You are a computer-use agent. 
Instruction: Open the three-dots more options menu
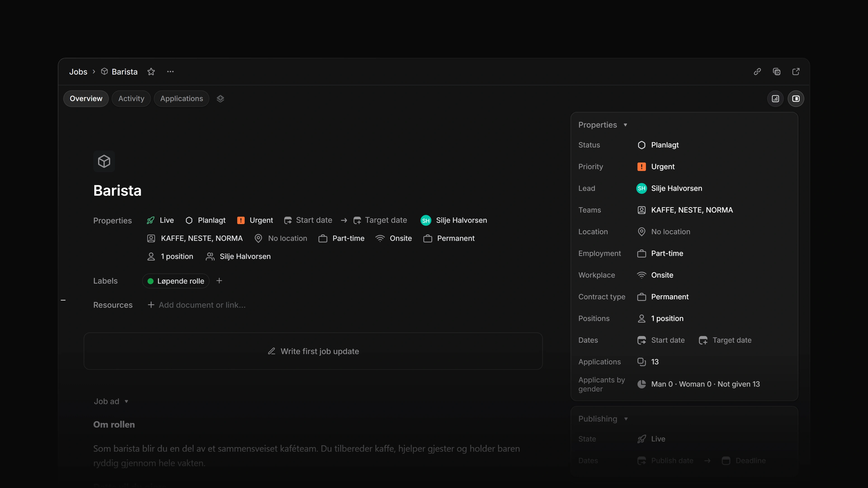pos(170,72)
